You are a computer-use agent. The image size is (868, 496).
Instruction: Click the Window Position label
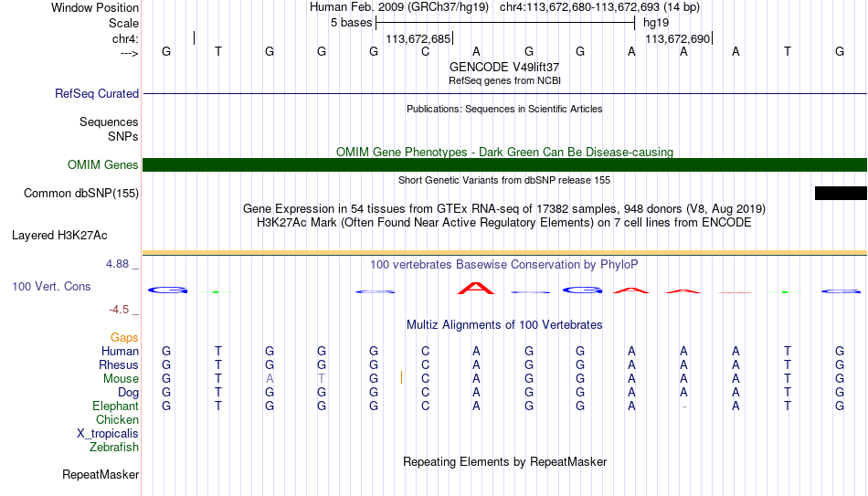coord(95,7)
